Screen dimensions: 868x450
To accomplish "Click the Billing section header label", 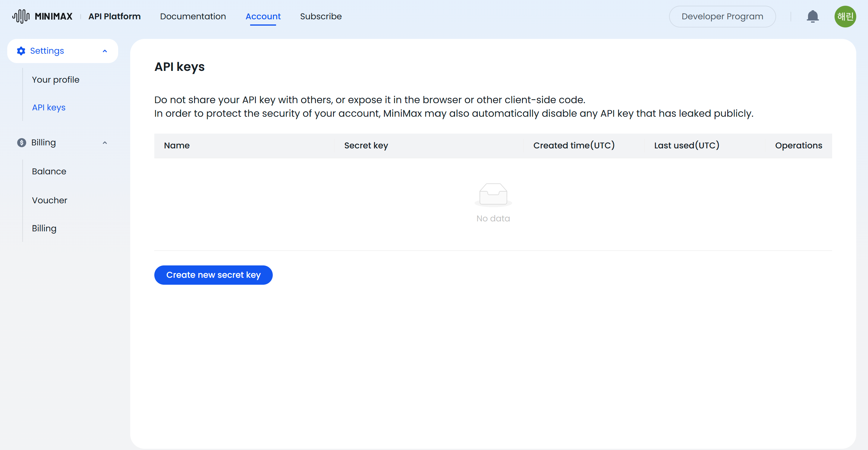I will [43, 143].
